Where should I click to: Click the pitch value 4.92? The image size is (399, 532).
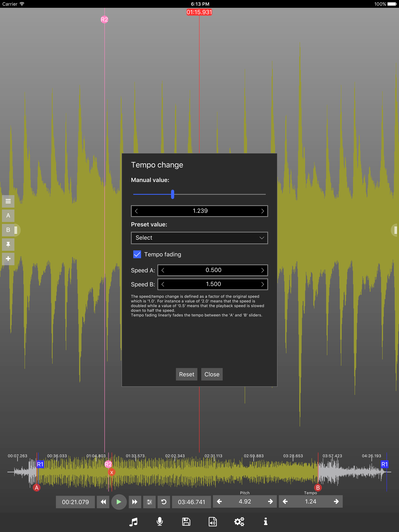(x=245, y=501)
